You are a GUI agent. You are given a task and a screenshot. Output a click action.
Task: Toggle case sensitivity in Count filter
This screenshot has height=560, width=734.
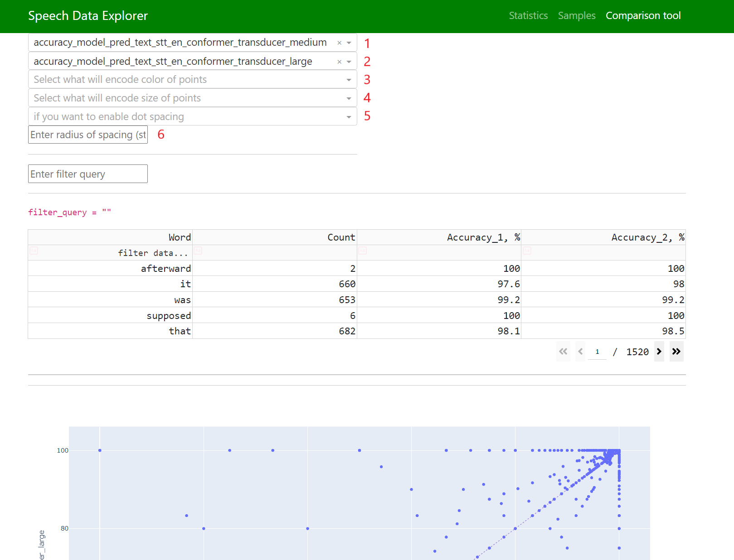pos(198,251)
